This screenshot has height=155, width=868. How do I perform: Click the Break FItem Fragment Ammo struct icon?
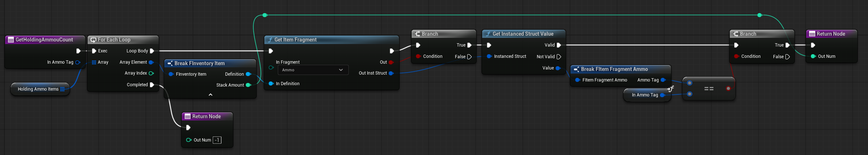point(576,69)
